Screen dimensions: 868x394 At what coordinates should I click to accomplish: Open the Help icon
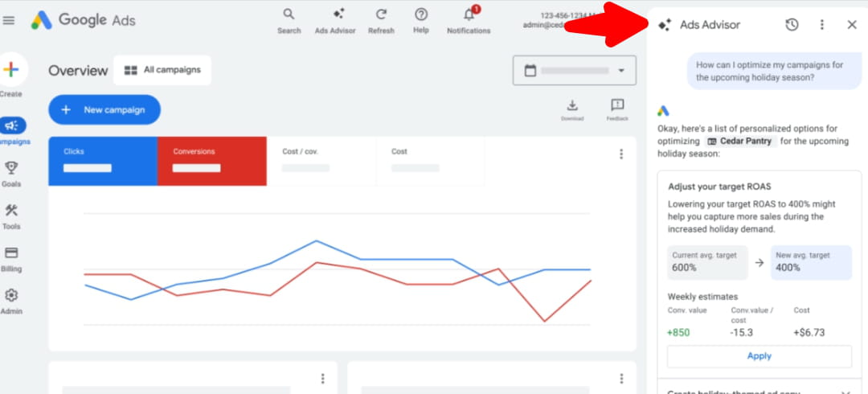[x=421, y=14]
